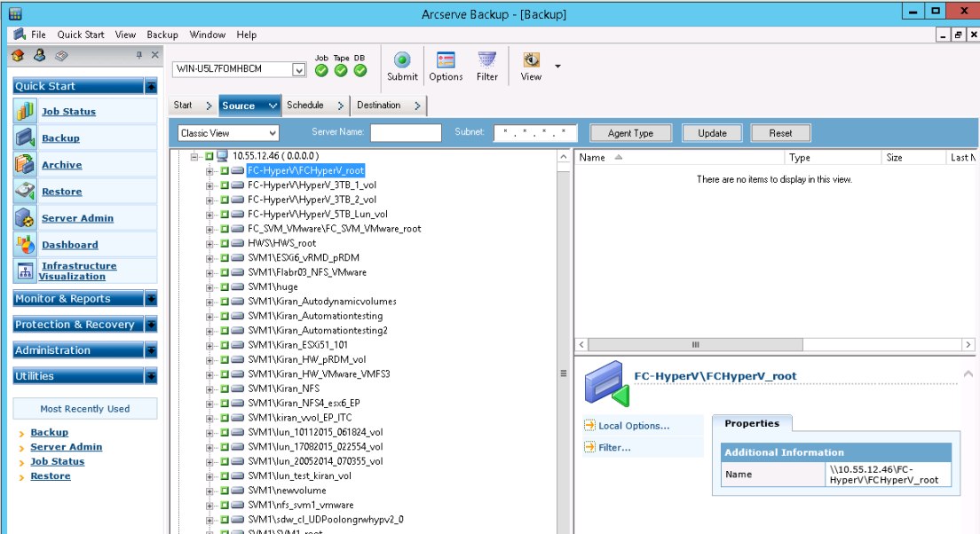Click the Arcserve application icon in title bar

click(x=15, y=13)
